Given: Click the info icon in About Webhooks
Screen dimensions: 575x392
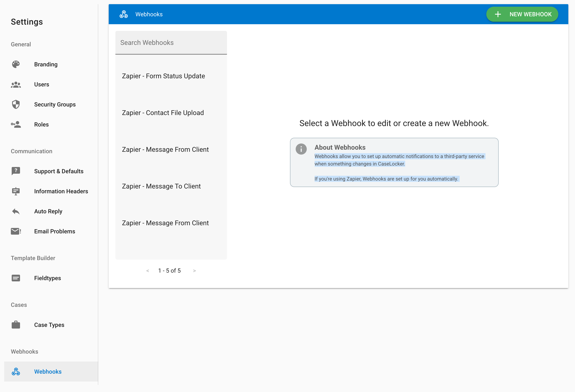Looking at the screenshot, I should coord(301,149).
